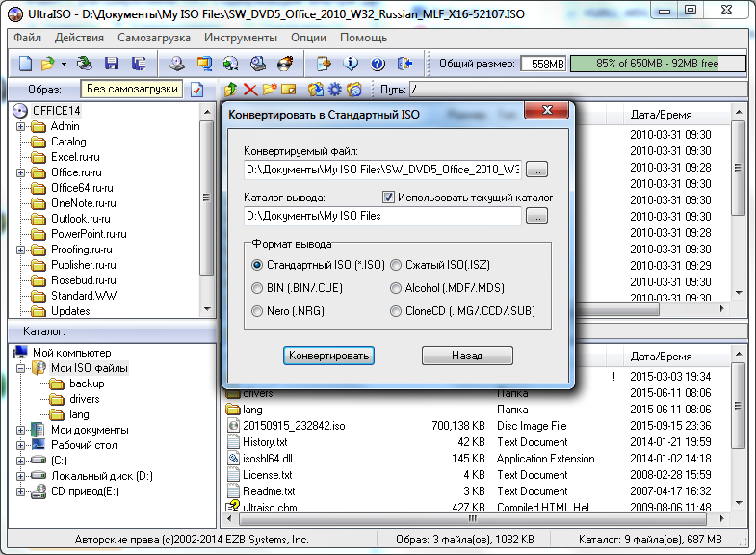Click the blue gear settings icon
756x555 pixels.
[334, 90]
